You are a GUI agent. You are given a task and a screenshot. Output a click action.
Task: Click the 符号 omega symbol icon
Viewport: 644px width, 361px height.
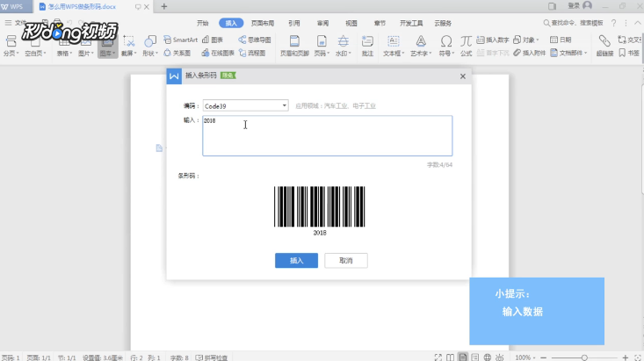tap(446, 41)
